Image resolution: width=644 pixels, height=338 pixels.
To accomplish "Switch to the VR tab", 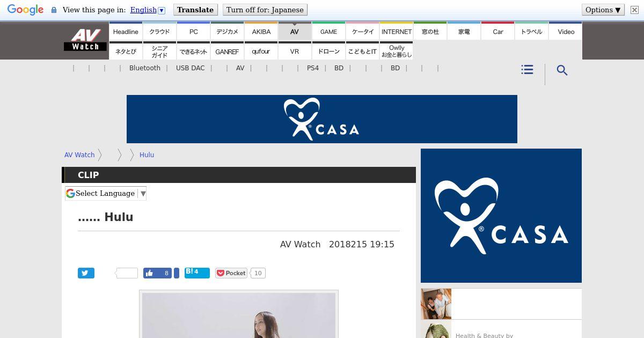I will 295,51.
